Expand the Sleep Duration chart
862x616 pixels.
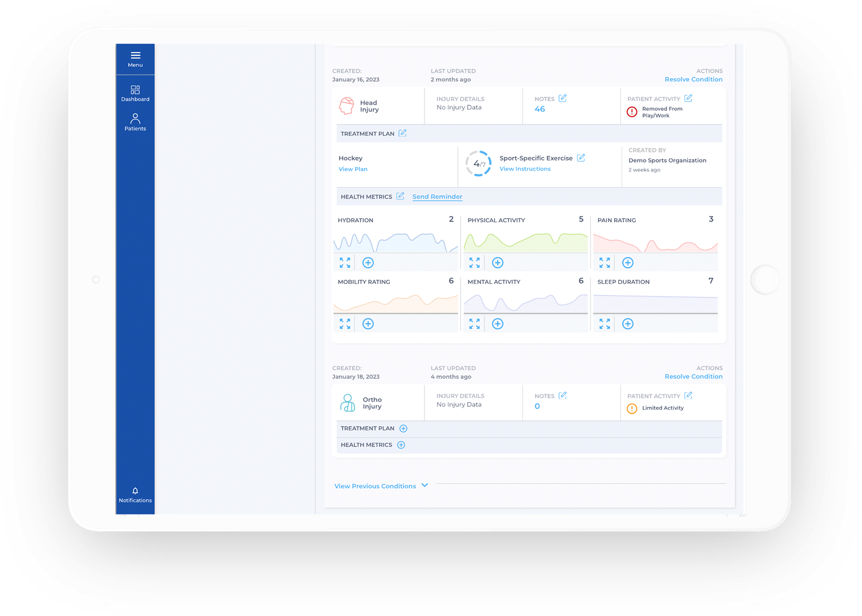click(605, 324)
